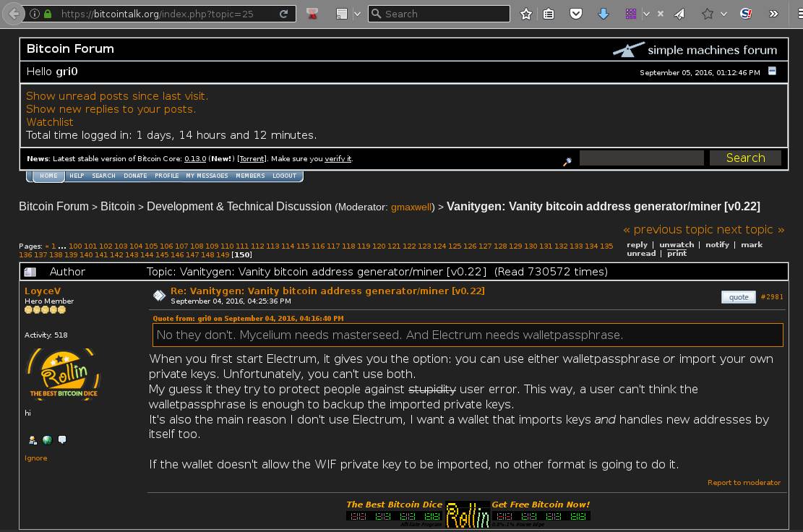This screenshot has height=532, width=803.
Task: Switch to the SEARCH menu tab
Action: [103, 176]
